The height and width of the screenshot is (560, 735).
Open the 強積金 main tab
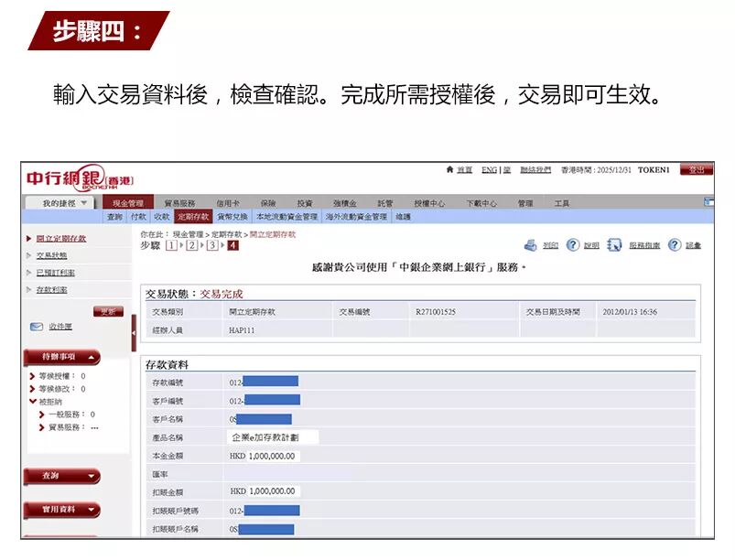345,203
